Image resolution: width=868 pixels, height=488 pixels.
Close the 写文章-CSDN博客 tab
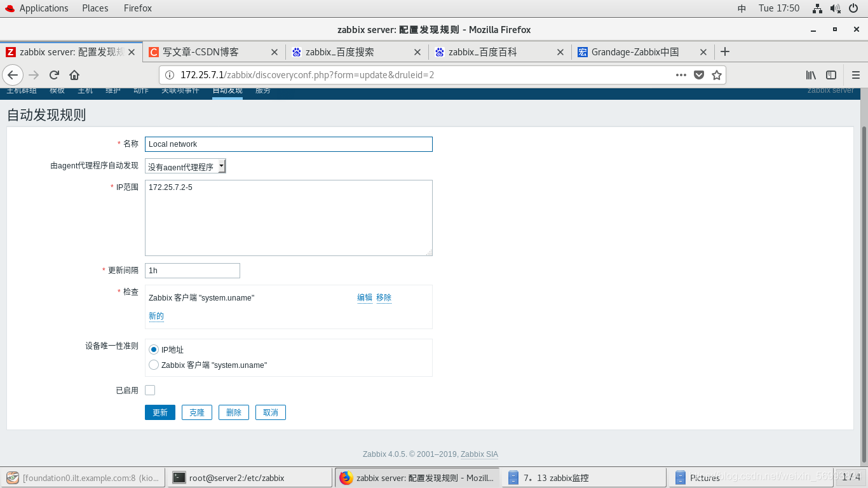tap(275, 52)
